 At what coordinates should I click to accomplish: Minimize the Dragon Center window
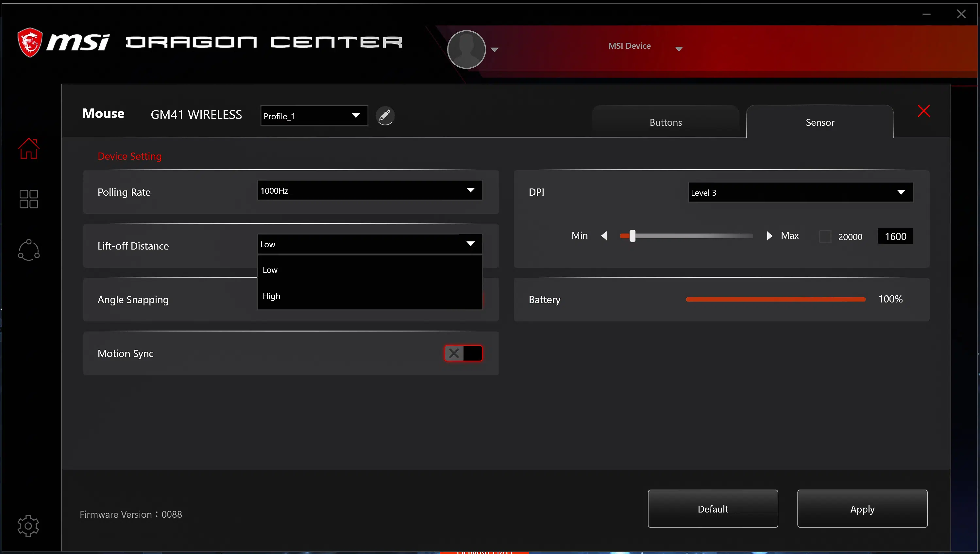926,14
